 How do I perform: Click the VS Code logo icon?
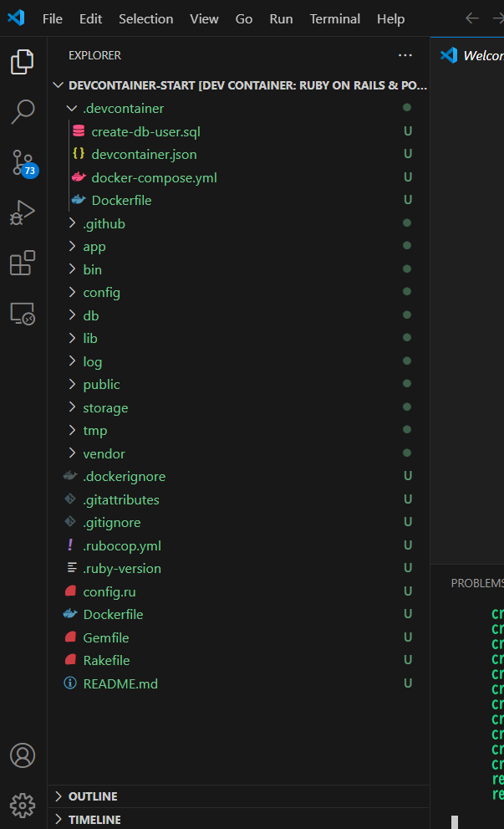pos(17,18)
